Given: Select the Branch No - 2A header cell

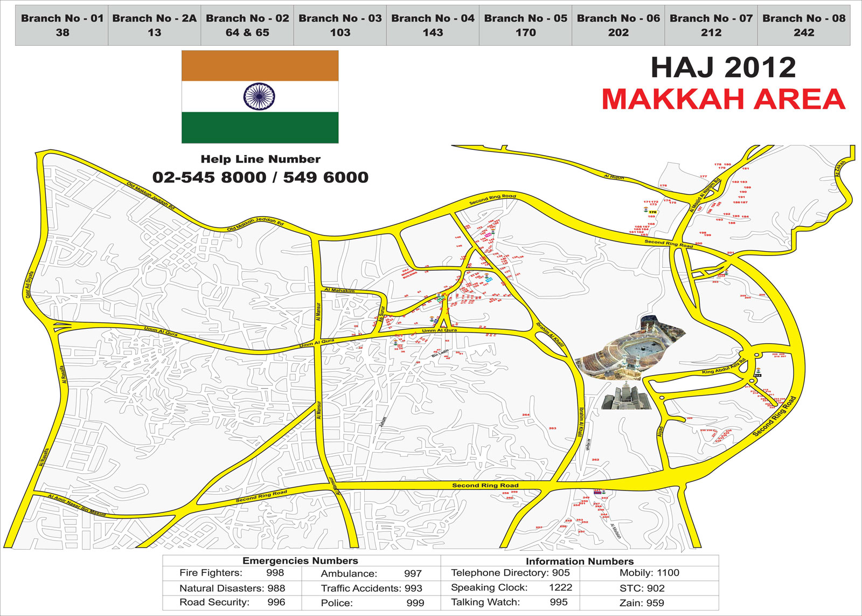Looking at the screenshot, I should 155,25.
